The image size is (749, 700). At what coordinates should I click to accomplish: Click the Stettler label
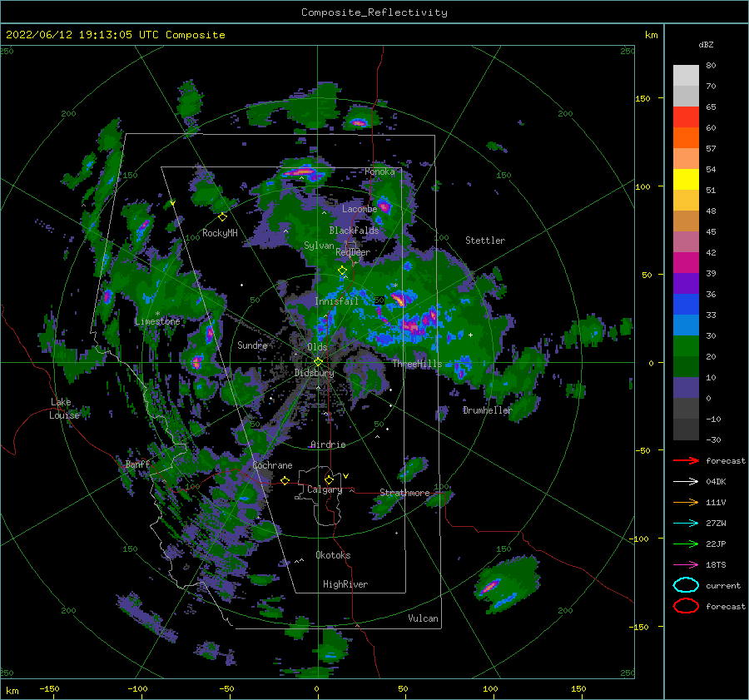[x=485, y=241]
